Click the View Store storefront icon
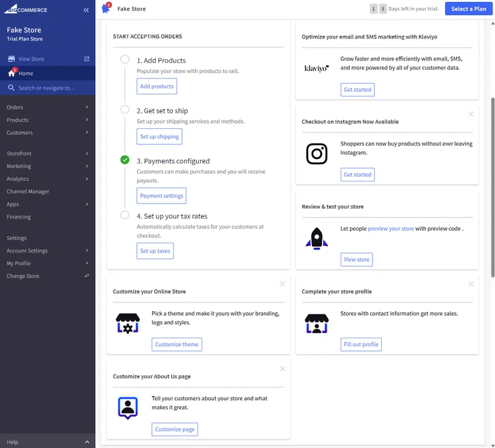The height and width of the screenshot is (448, 495). pos(11,59)
